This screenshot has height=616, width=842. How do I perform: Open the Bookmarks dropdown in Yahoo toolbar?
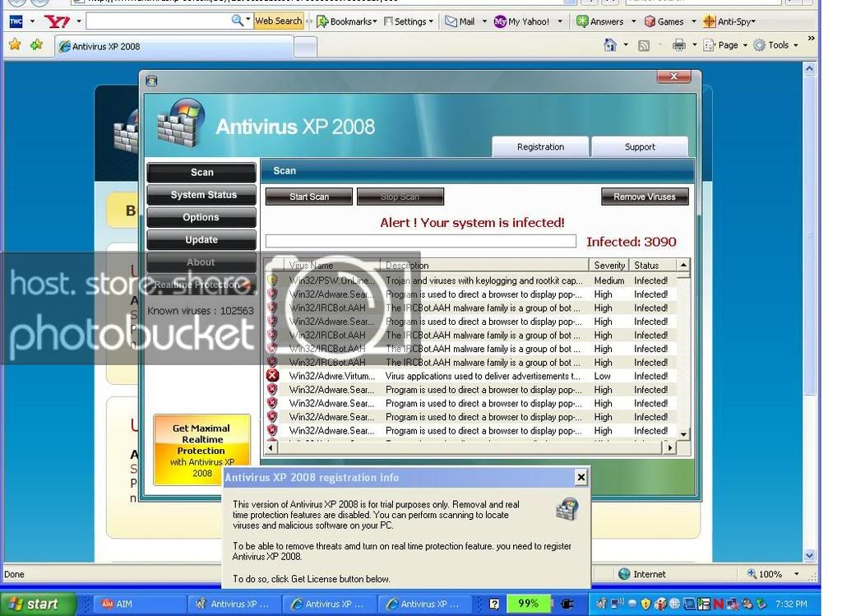(347, 21)
